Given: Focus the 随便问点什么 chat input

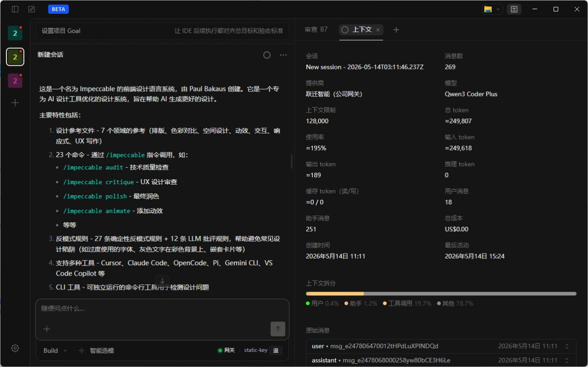Looking at the screenshot, I should [162, 309].
